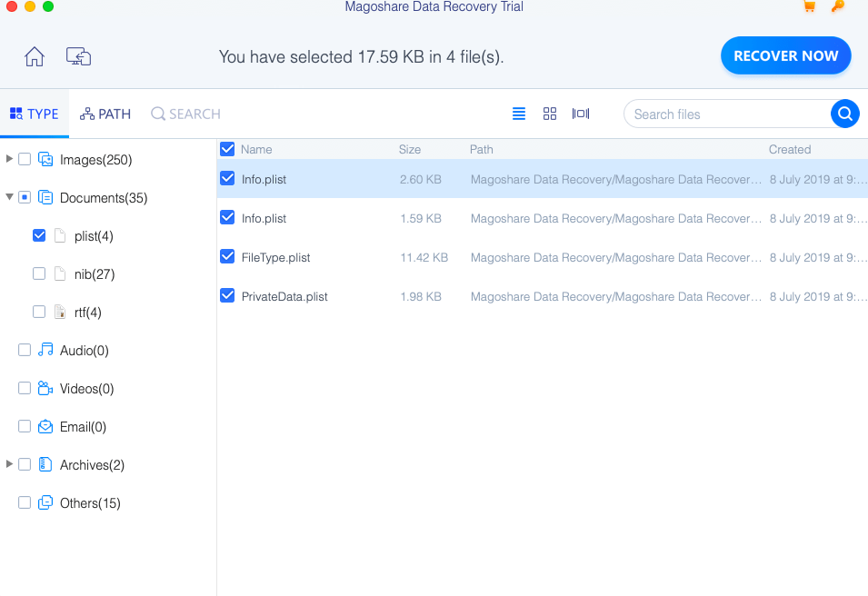Screen dimensions: 868x596
Task: Click the 11.42 KB size value
Action: pos(424,257)
